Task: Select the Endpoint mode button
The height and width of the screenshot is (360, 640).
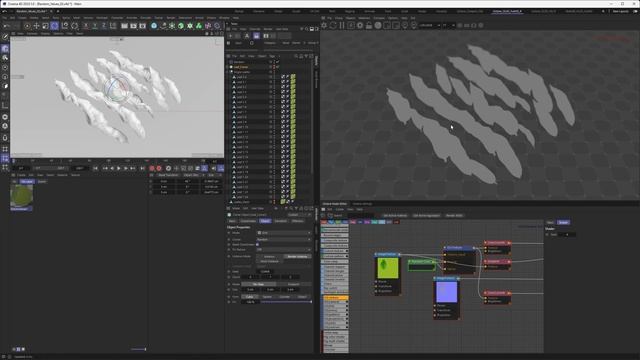Action: click(293, 284)
